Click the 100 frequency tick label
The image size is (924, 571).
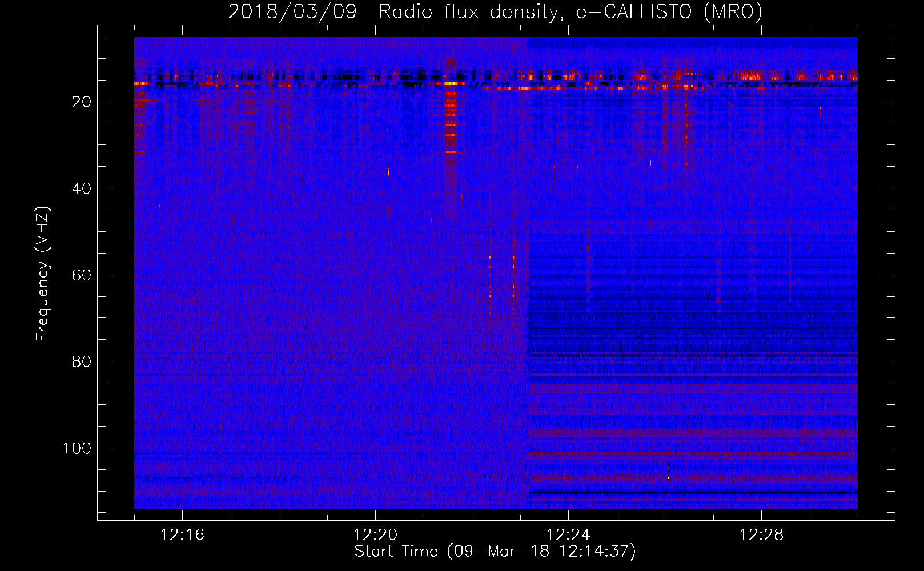tap(77, 448)
